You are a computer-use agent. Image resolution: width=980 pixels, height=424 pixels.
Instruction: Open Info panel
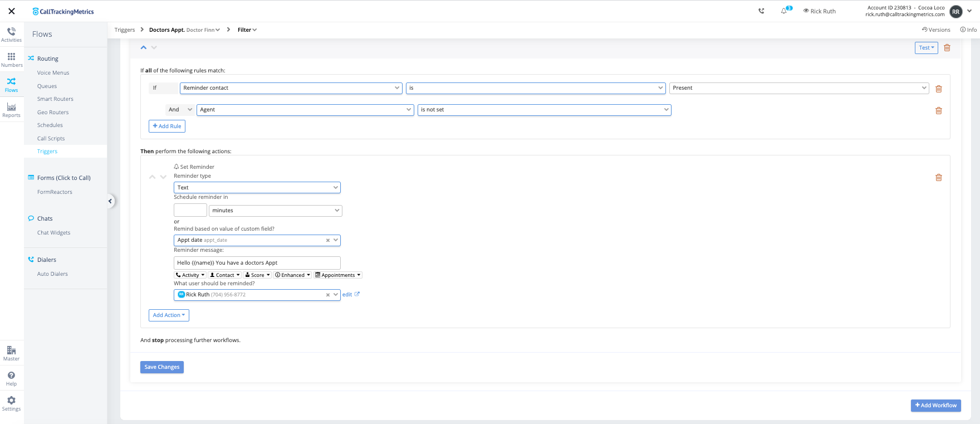pos(968,30)
